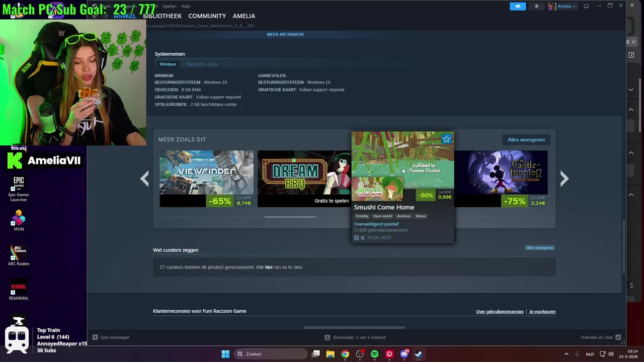The width and height of the screenshot is (644, 362).
Task: Click Spel toevoegen button
Action: 111,337
